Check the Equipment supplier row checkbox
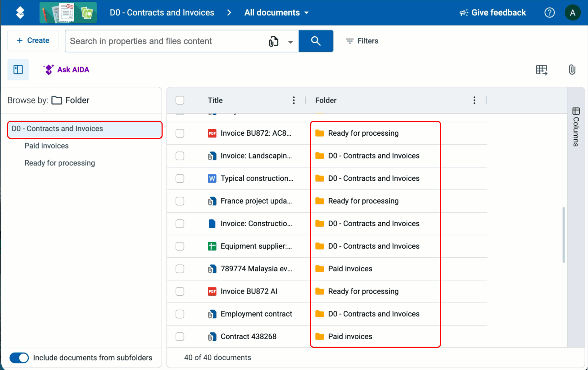 click(x=180, y=246)
